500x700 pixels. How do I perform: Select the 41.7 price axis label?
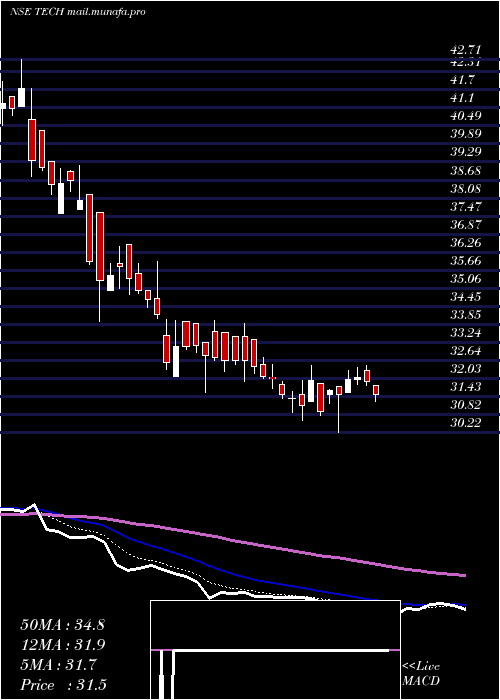(x=463, y=80)
